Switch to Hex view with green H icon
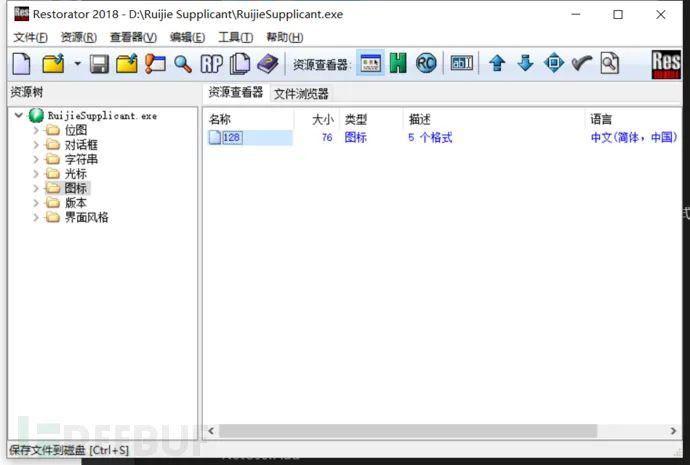This screenshot has width=690, height=465. pyautogui.click(x=398, y=63)
